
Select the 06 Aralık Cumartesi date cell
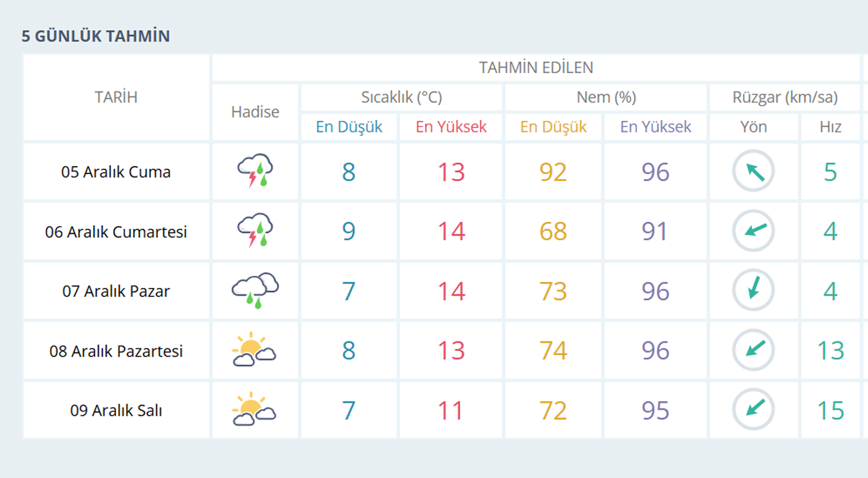(116, 231)
